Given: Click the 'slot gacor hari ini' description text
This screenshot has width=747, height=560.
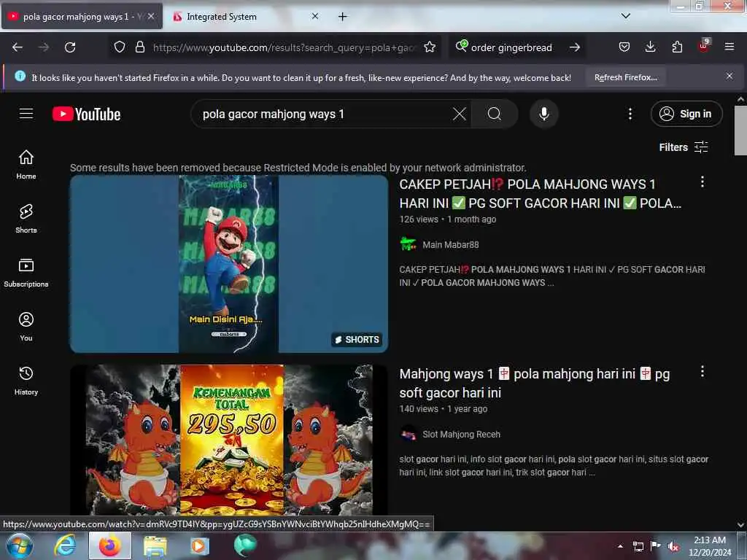Looking at the screenshot, I should [x=554, y=466].
